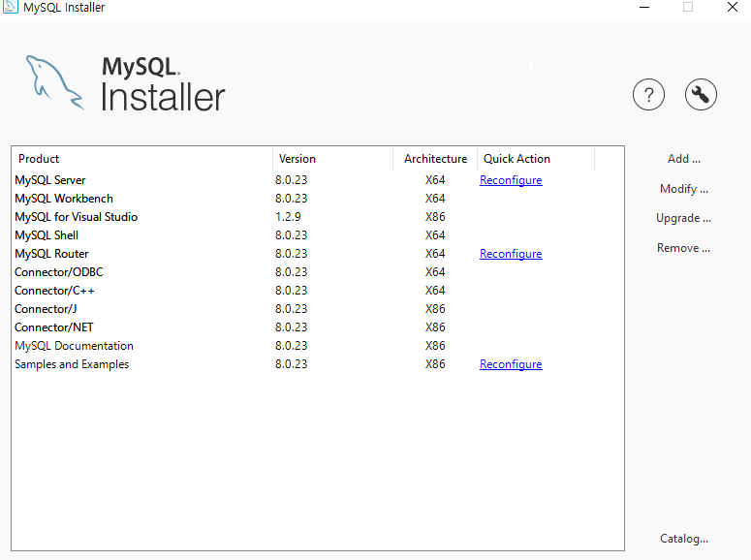This screenshot has height=560, width=751.
Task: Sort by the Product column header
Action: (x=142, y=159)
